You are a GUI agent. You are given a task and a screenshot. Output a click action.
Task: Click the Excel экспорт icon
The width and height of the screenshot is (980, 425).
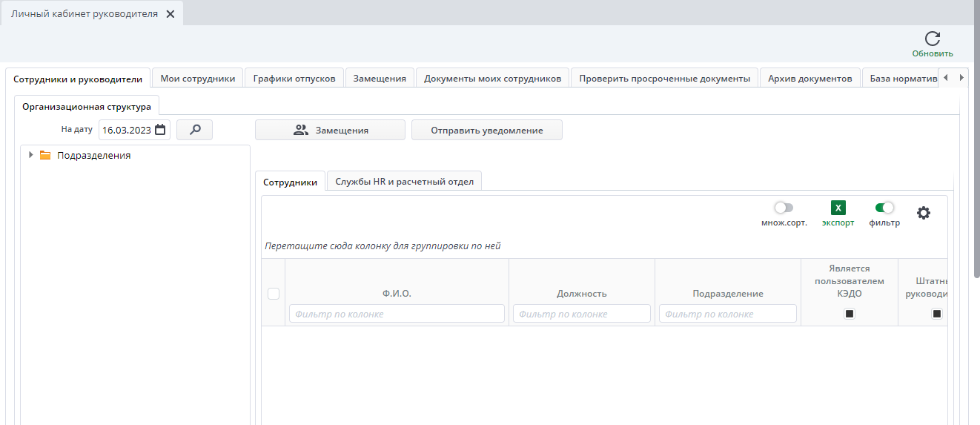(x=838, y=208)
